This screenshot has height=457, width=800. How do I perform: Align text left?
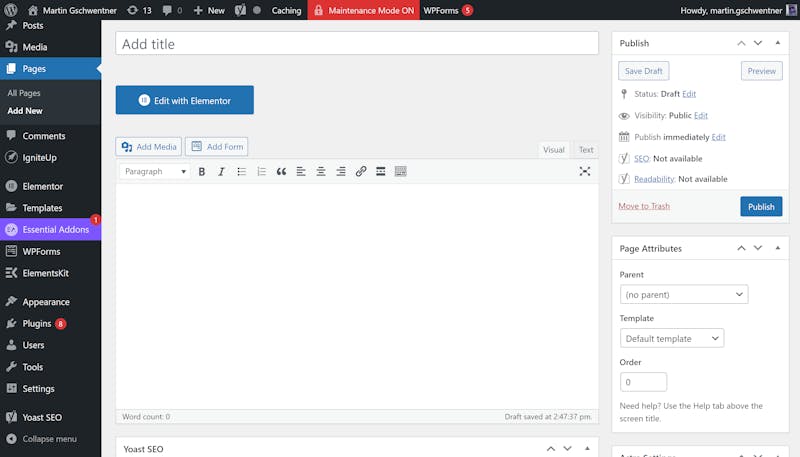301,171
